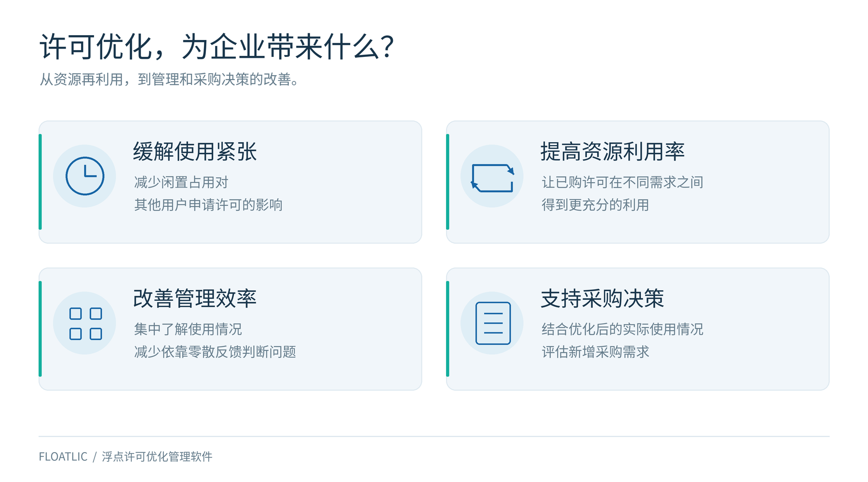Select the heading 支持采购决策
This screenshot has width=868, height=482.
pos(602,298)
